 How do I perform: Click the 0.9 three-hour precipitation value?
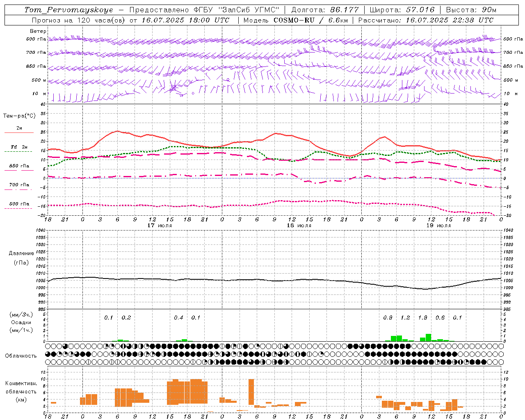coord(388,318)
